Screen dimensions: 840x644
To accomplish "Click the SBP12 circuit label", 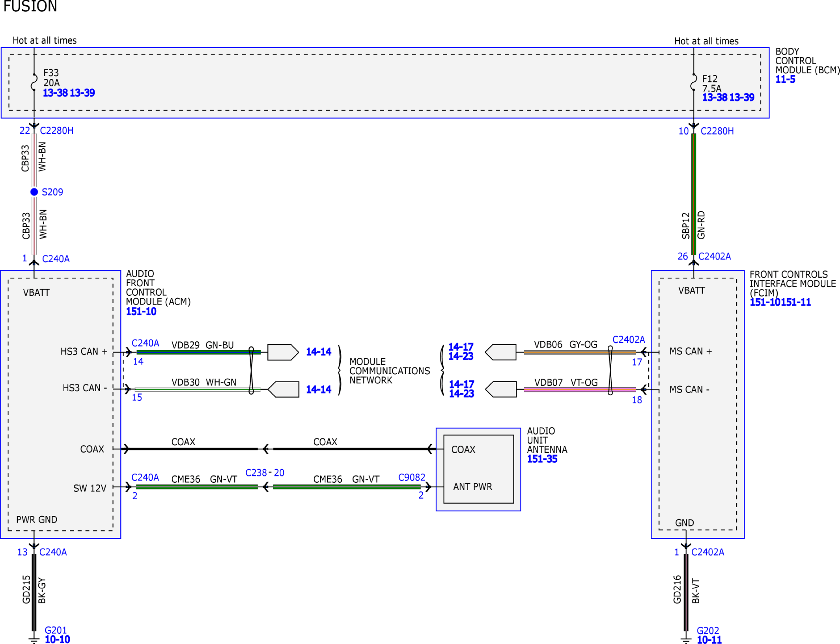I will [686, 226].
